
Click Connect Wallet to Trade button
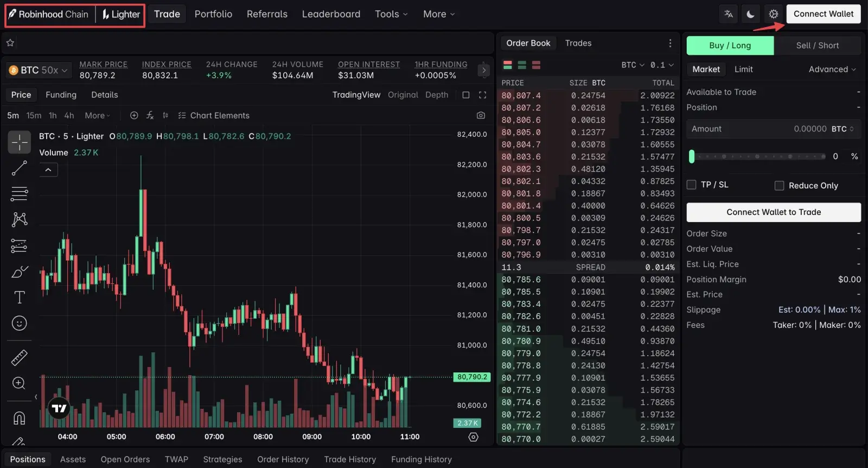(x=774, y=212)
